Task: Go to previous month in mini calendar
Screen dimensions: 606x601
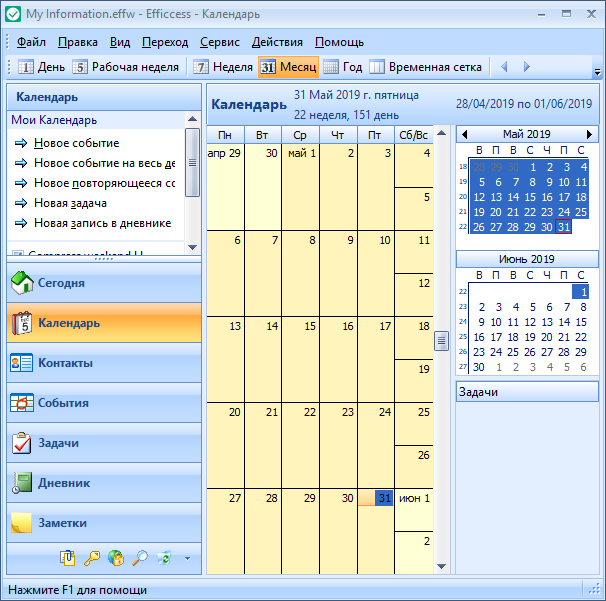Action: (x=465, y=135)
